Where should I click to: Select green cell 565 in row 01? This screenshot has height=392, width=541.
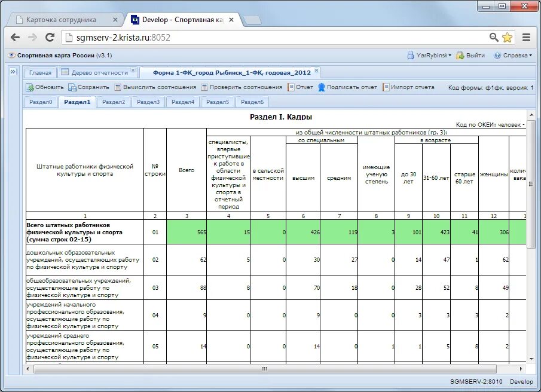tap(187, 232)
